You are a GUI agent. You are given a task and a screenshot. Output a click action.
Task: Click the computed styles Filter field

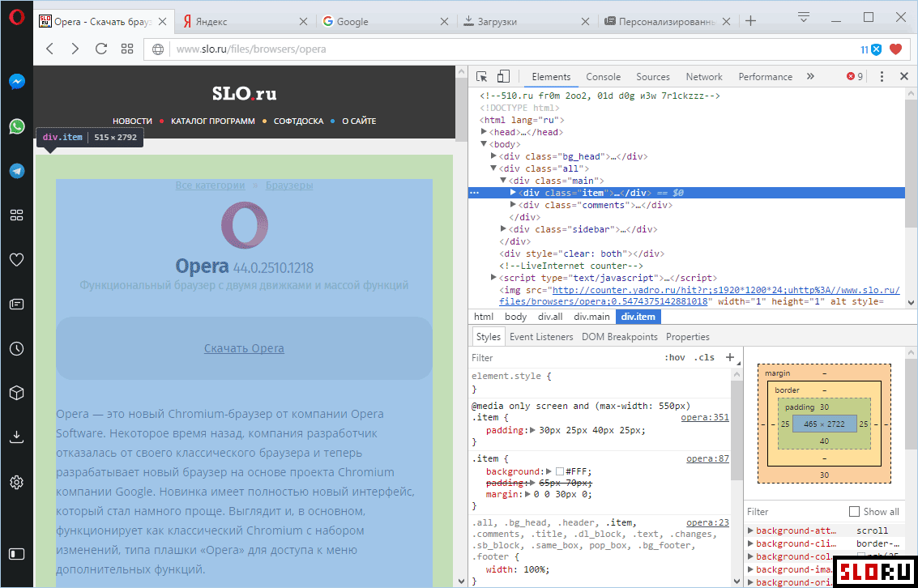795,511
